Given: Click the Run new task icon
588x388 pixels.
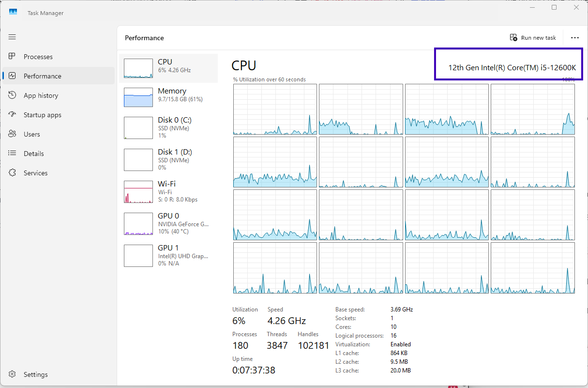Looking at the screenshot, I should (x=514, y=38).
